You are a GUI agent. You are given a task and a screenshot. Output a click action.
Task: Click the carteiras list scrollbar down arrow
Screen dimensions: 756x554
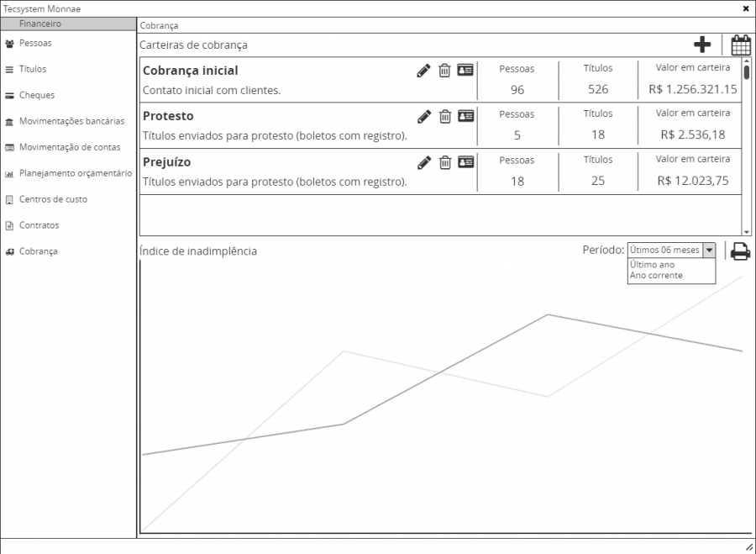747,231
